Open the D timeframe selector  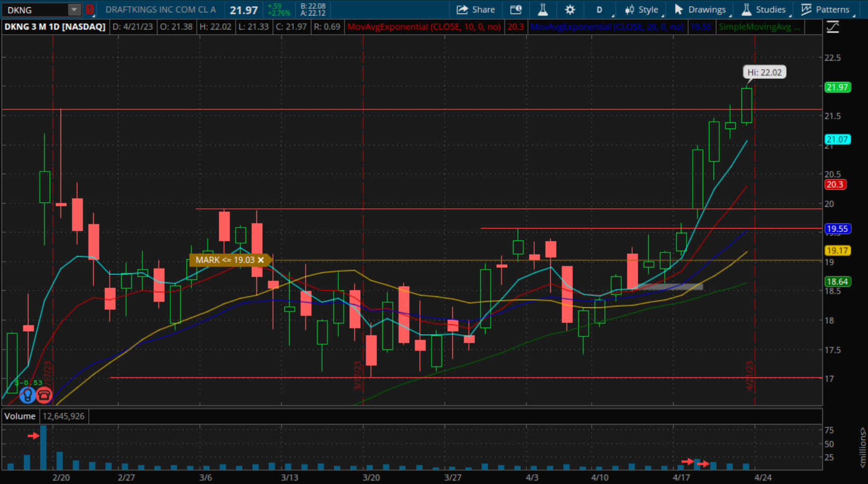pos(600,9)
